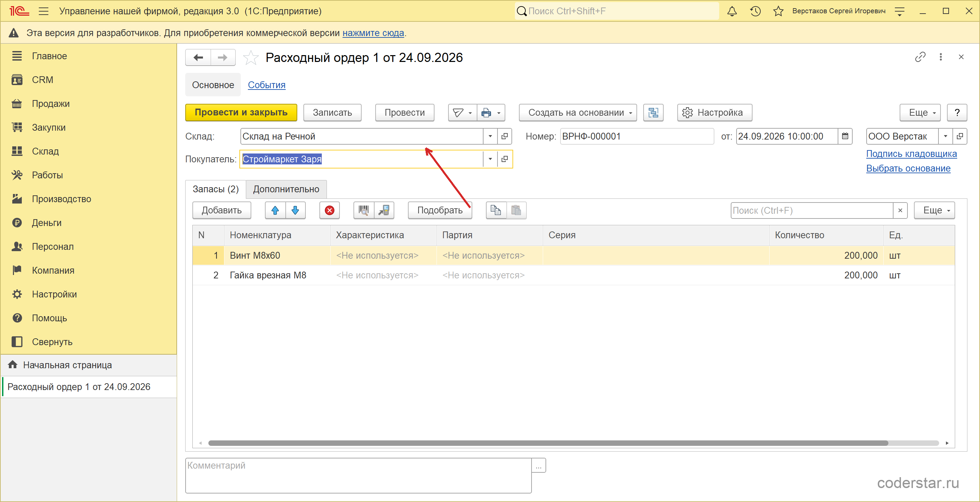The height and width of the screenshot is (502, 980).
Task: Load data from data collection terminal
Action: tap(384, 210)
